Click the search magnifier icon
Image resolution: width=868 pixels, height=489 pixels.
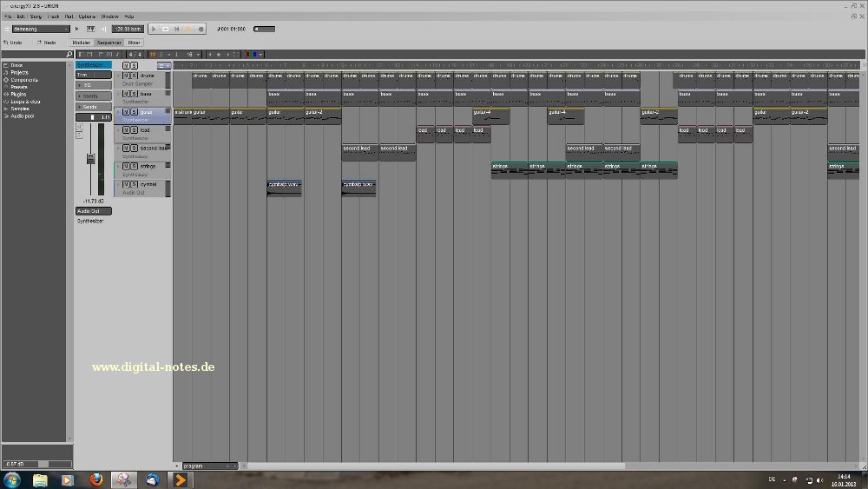click(69, 54)
